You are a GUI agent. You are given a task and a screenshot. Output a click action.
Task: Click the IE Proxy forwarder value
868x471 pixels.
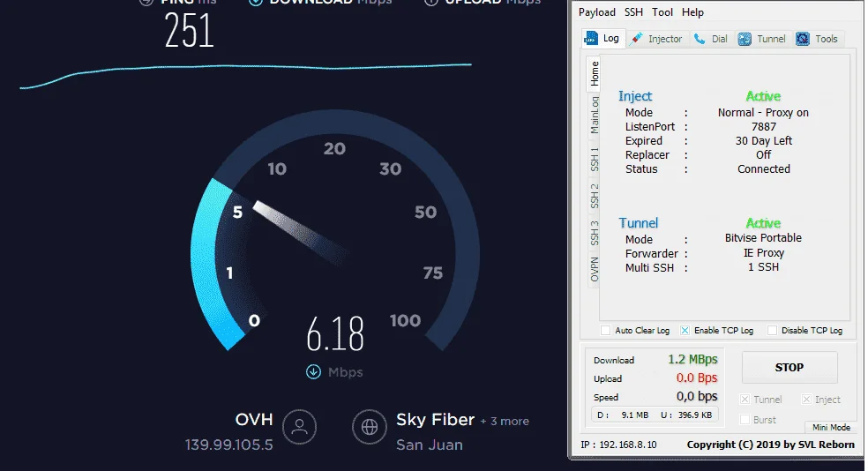pyautogui.click(x=763, y=253)
